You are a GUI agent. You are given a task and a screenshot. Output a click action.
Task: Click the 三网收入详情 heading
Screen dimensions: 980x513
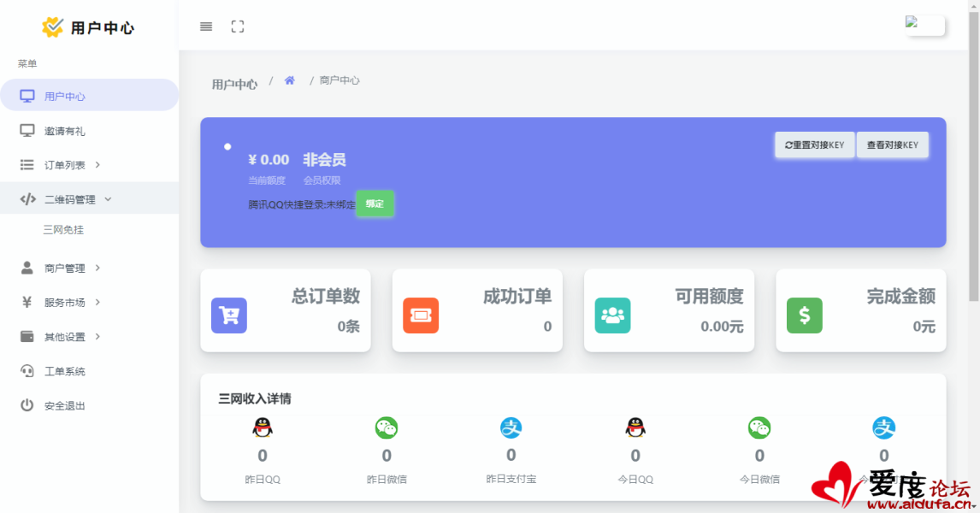click(254, 398)
